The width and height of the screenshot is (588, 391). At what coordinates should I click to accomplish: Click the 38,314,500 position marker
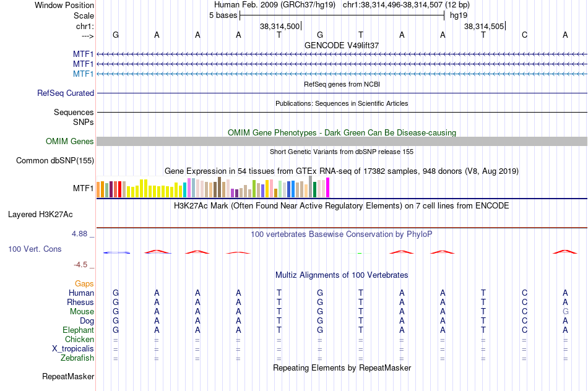pyautogui.click(x=280, y=26)
